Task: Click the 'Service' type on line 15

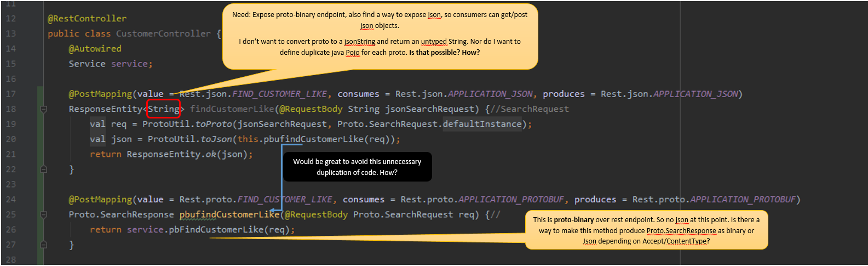Action: tap(87, 64)
